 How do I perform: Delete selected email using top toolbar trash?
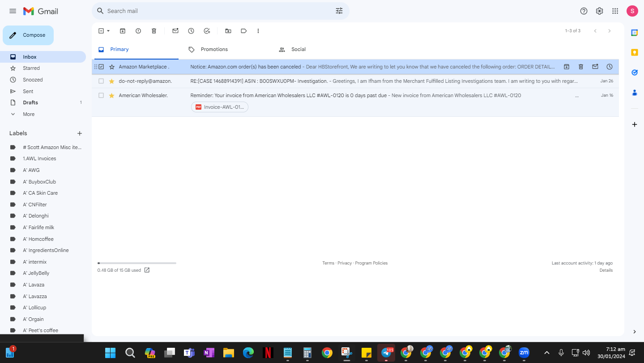pos(154,31)
